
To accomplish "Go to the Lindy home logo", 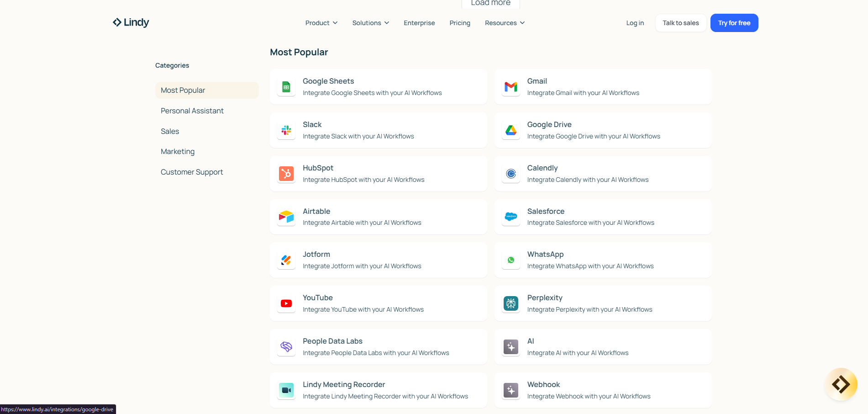I will pos(131,22).
